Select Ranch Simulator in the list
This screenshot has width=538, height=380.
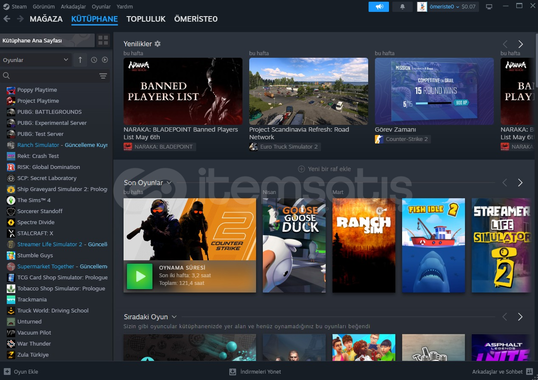coord(57,145)
